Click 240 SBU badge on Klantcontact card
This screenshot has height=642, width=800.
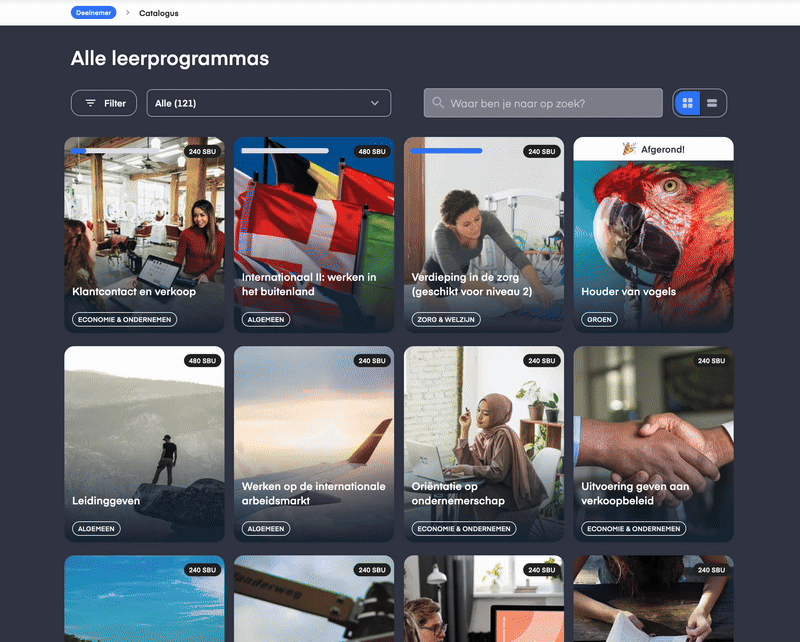(202, 152)
